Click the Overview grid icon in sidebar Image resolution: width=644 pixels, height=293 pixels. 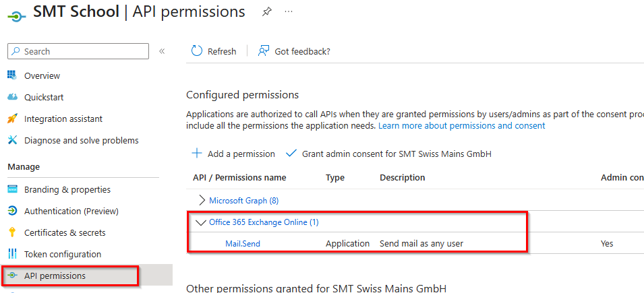coord(12,75)
